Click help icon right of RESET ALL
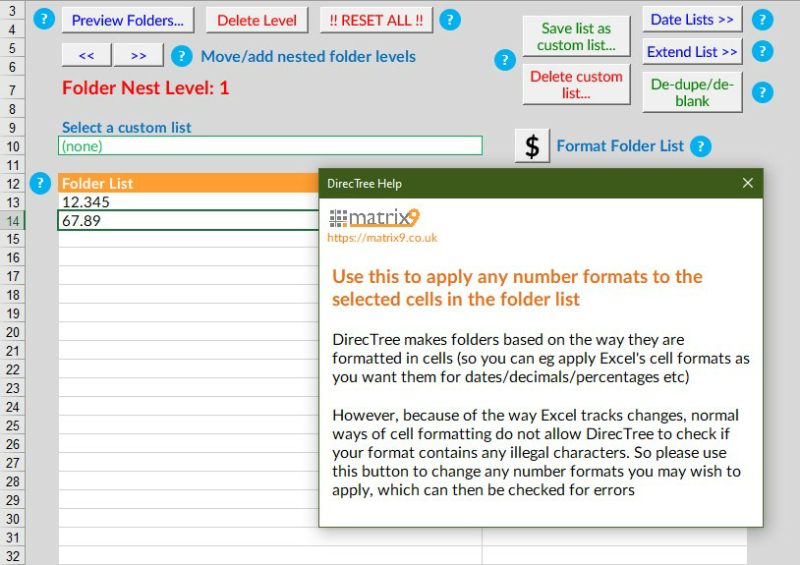Screen dimensions: 800x565 point(450,20)
